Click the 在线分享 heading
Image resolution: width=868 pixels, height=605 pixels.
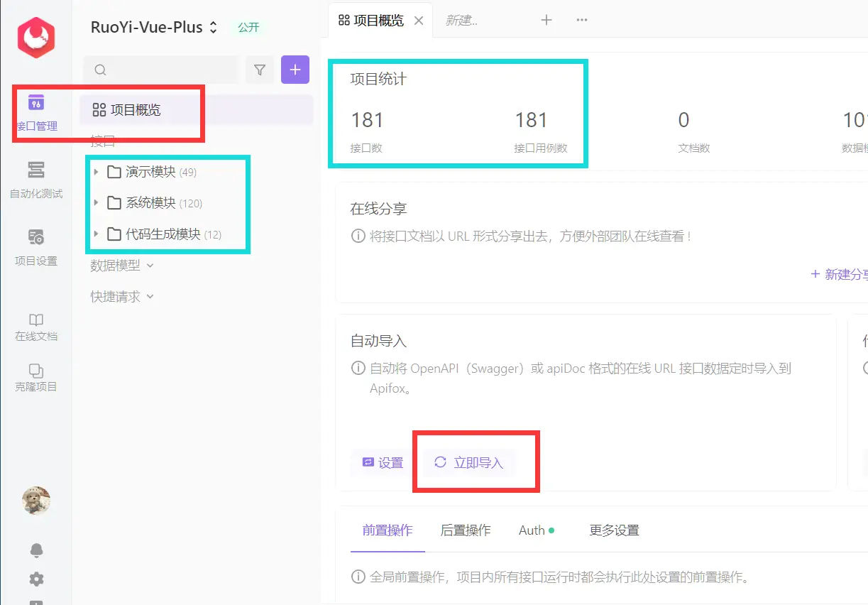click(x=378, y=209)
